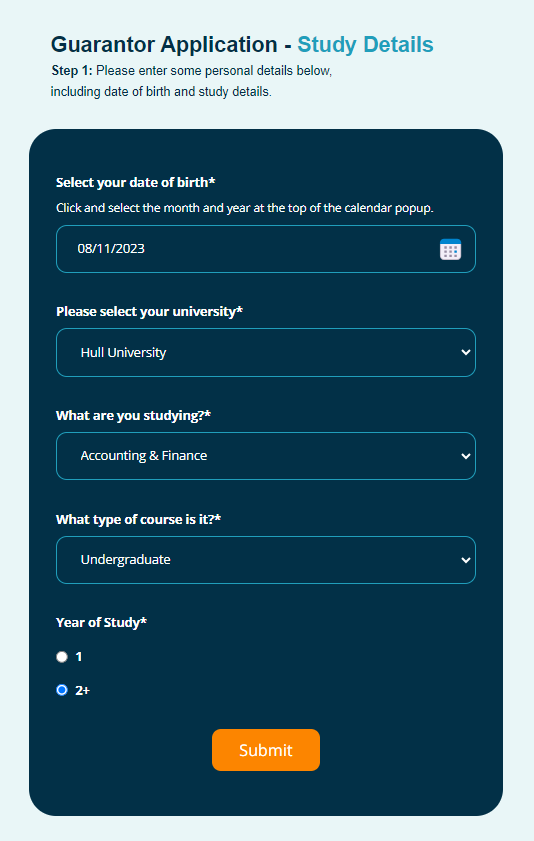Click the chevron arrow beside Accounting & Finance
534x841 pixels.
(465, 456)
